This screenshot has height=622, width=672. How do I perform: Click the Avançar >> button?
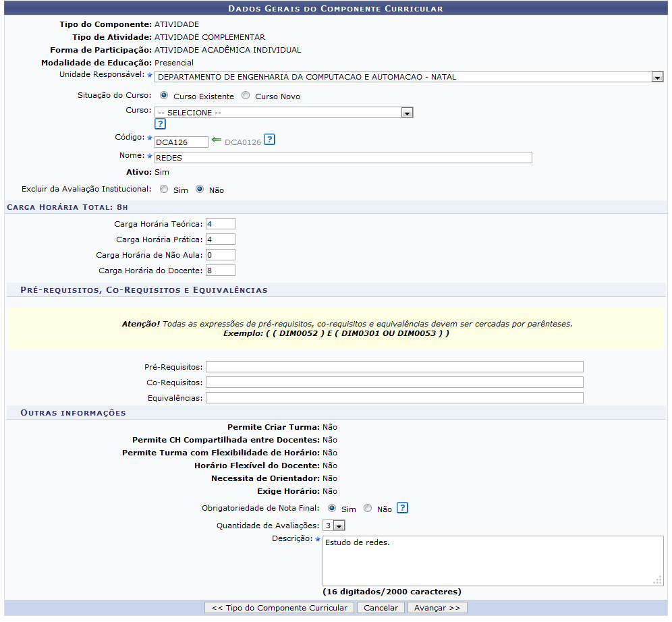click(x=437, y=608)
